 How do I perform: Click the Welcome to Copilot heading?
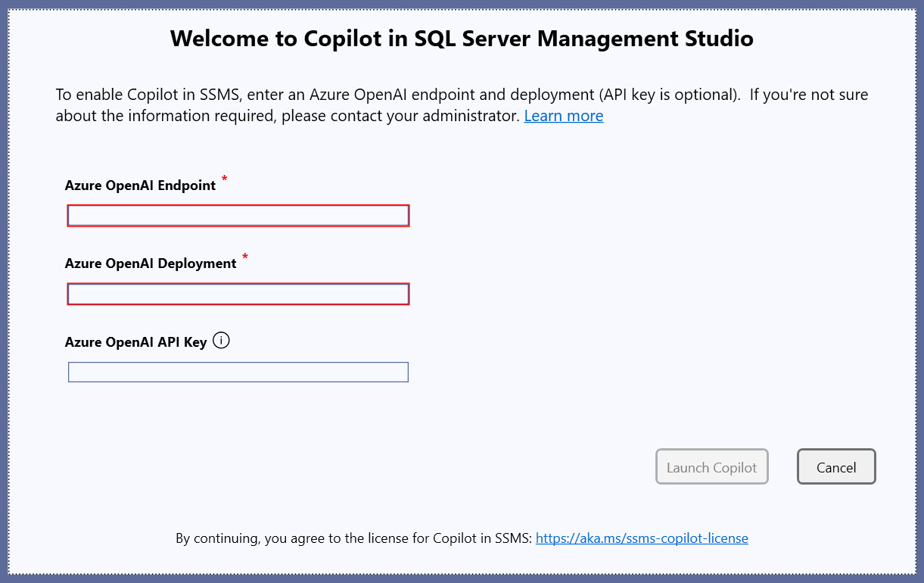point(462,39)
